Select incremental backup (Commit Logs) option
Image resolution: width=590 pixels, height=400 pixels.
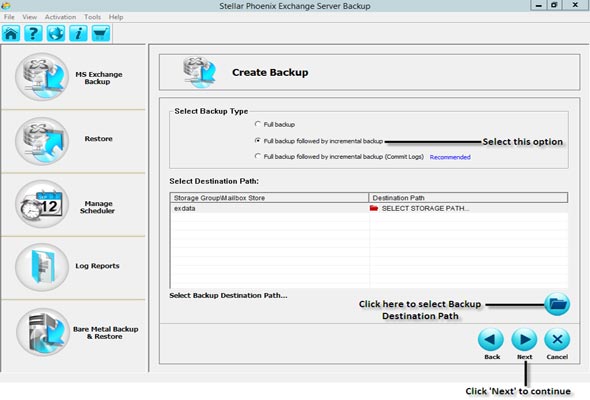pyautogui.click(x=258, y=156)
